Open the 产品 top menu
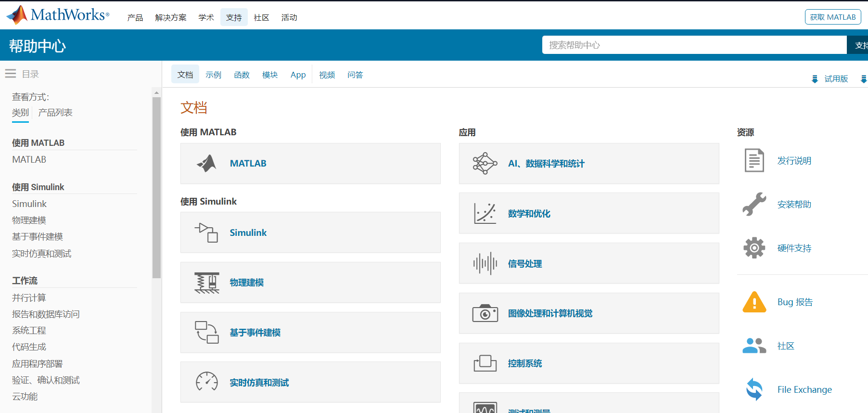868x413 pixels. (135, 17)
